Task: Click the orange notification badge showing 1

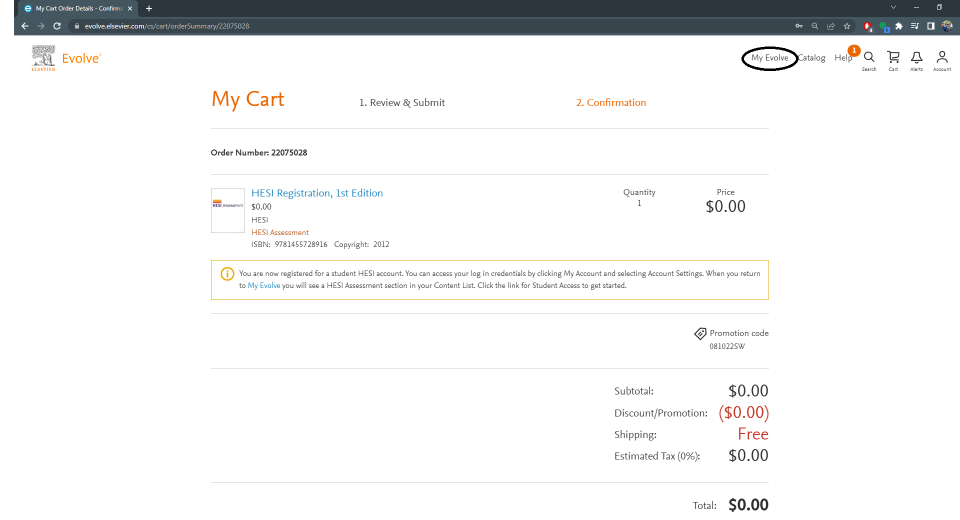Action: 853,50
